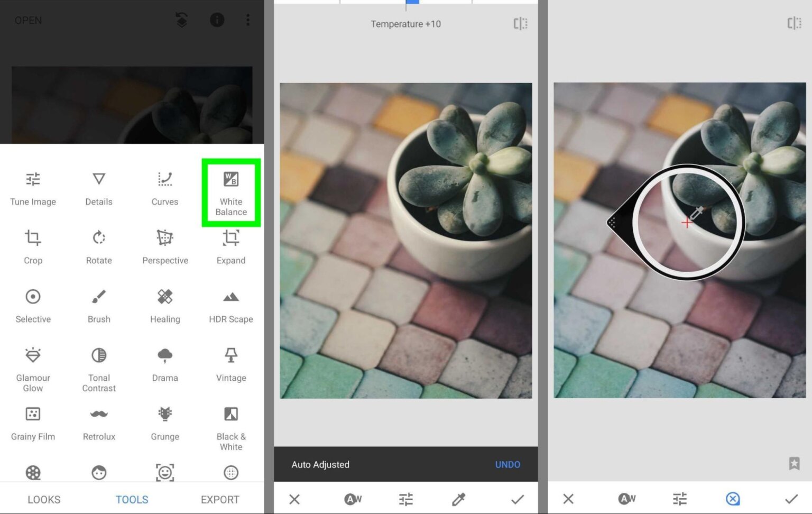Open the Black & White filter

pyautogui.click(x=230, y=423)
